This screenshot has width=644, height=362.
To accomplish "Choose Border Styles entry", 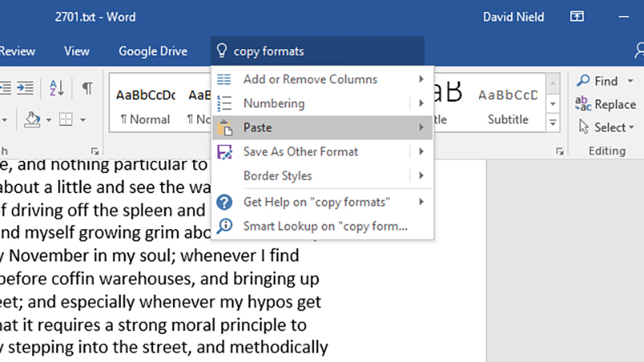I will pos(312,175).
